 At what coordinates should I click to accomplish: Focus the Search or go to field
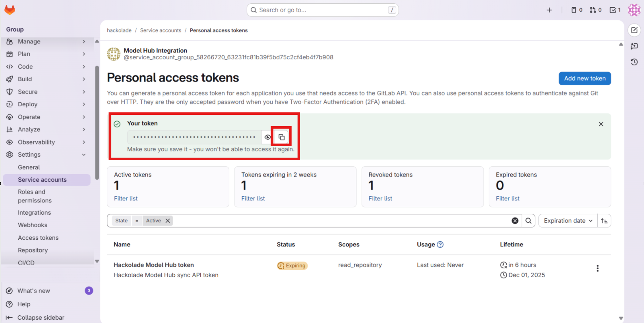click(x=323, y=10)
